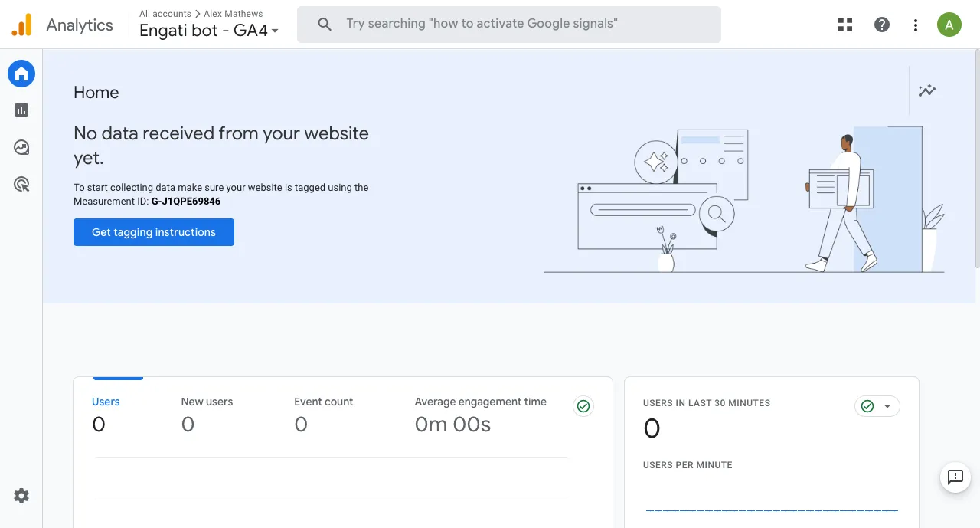Open the Insights sparkline icon
This screenshot has width=980, height=528.
point(927,90)
